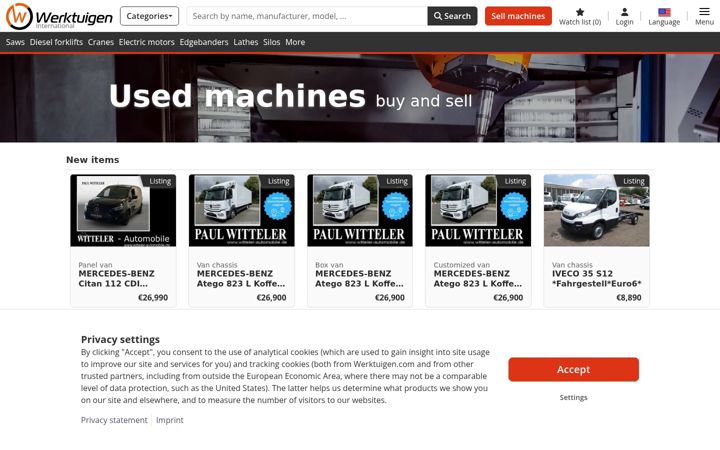The height and width of the screenshot is (450, 720).
Task: Click the blue seal badge on Box van card
Action: (x=396, y=206)
